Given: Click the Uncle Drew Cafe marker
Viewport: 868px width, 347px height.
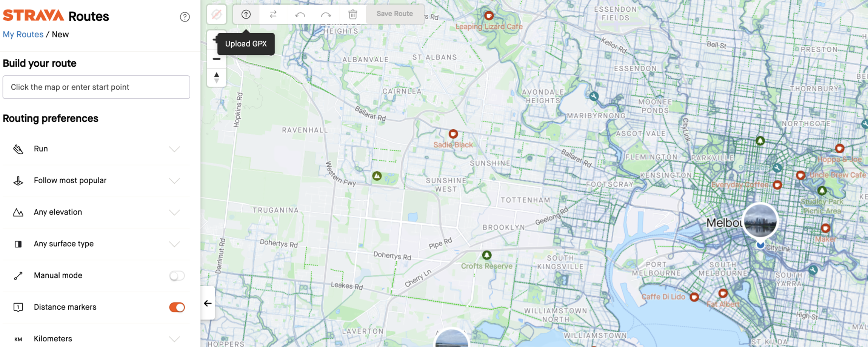Looking at the screenshot, I should pos(800,175).
